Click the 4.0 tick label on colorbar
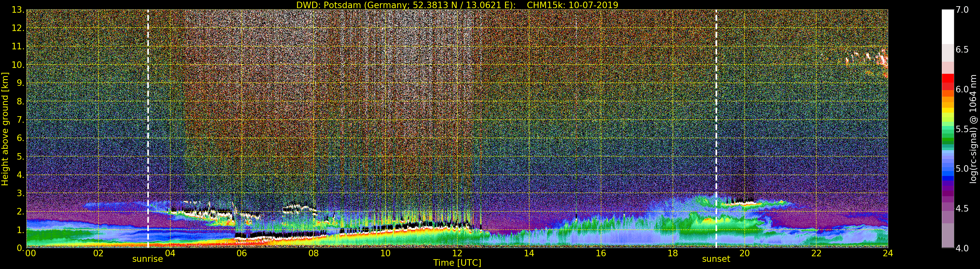The height and width of the screenshot is (269, 980). [x=962, y=248]
